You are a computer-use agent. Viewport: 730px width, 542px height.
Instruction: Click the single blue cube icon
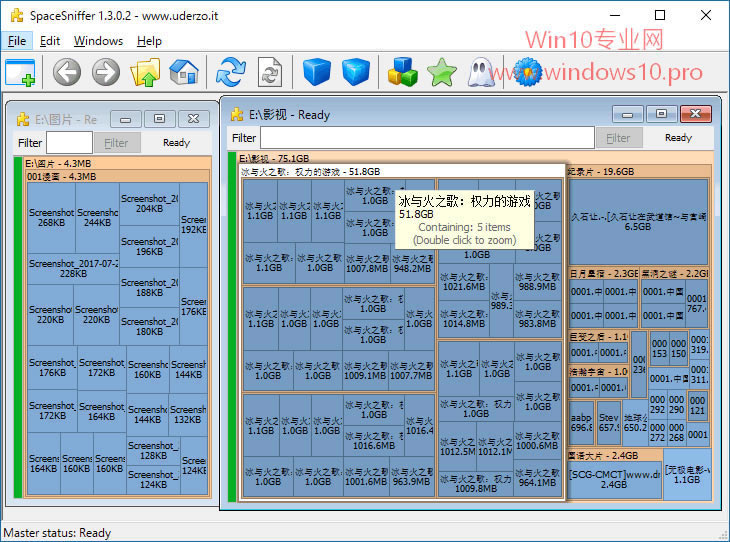click(316, 72)
